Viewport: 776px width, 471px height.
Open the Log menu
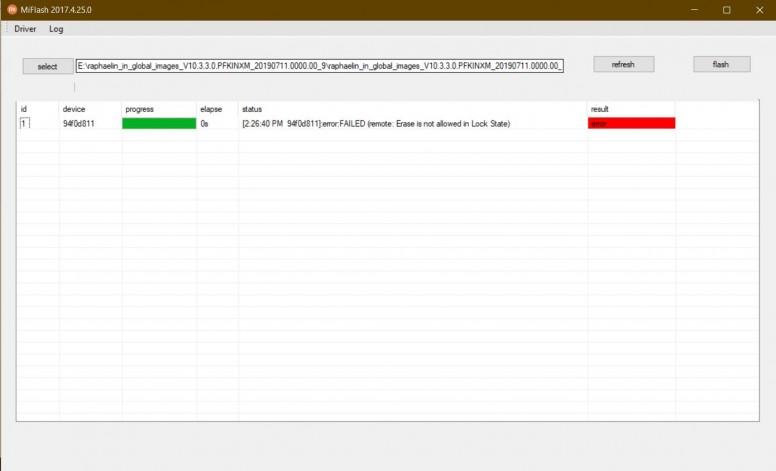pyautogui.click(x=56, y=29)
